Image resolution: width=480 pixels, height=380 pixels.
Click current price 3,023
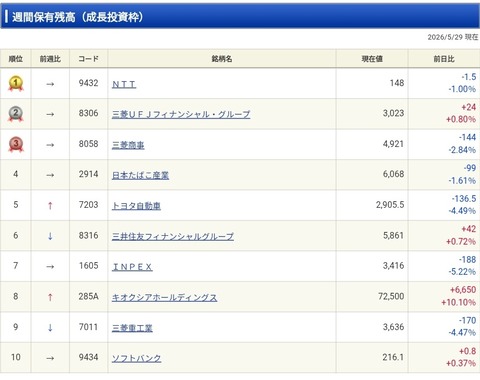(x=393, y=113)
